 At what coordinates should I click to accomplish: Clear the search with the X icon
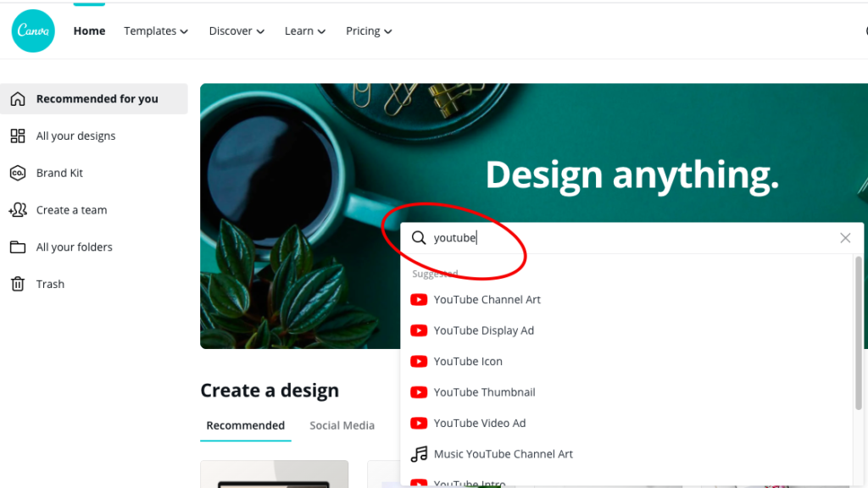coord(845,238)
